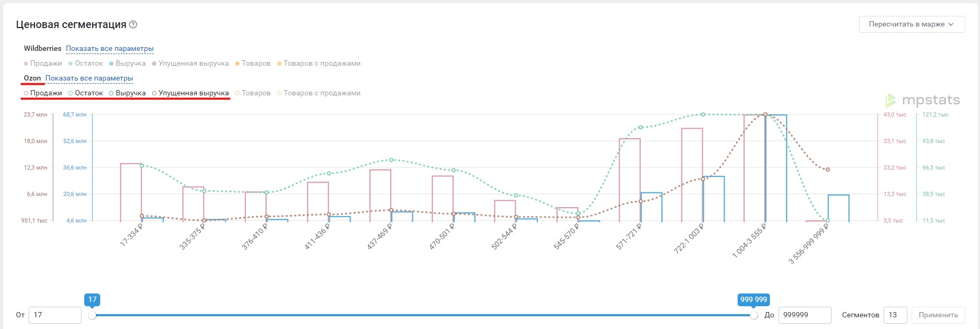Click the help icon next to Ценовая сегментация
This screenshot has height=329, width=980.
click(x=133, y=24)
